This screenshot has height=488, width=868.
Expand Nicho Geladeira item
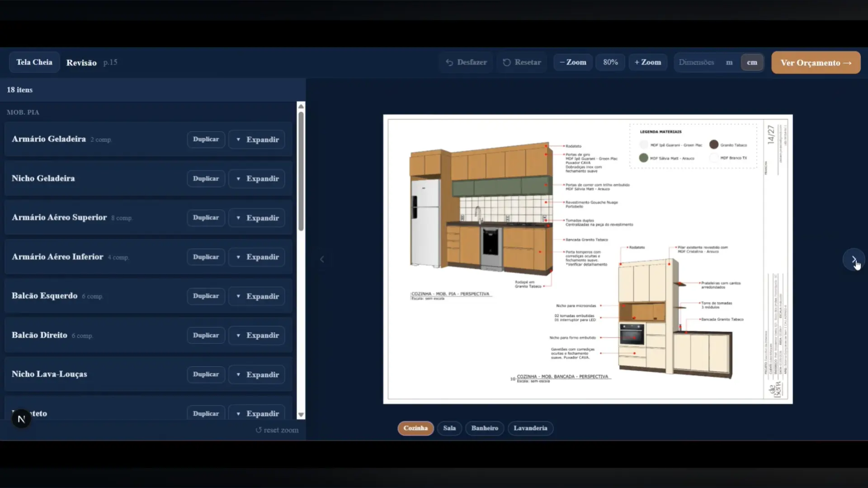coord(257,178)
